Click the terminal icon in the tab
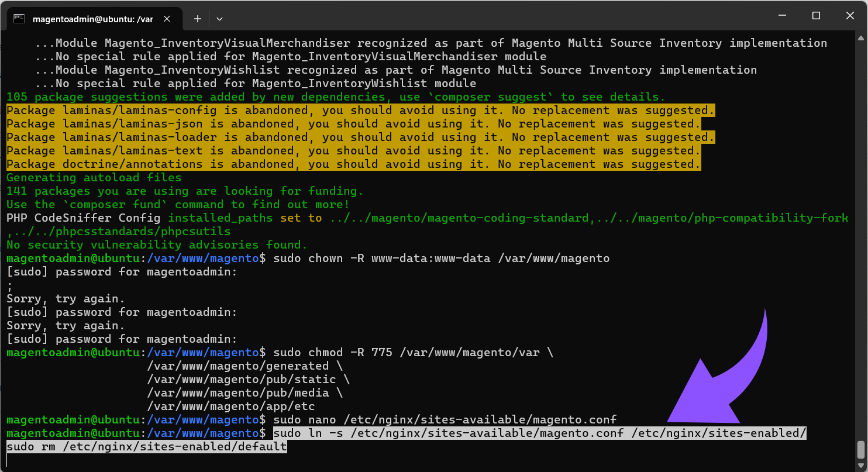Screen dimensions: 868x472 (19, 19)
